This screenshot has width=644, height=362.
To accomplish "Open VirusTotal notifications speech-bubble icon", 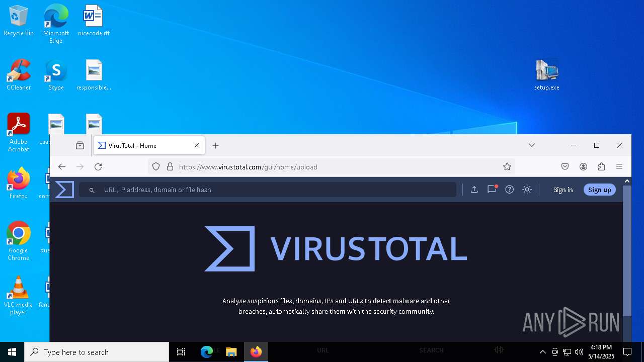I will click(492, 190).
